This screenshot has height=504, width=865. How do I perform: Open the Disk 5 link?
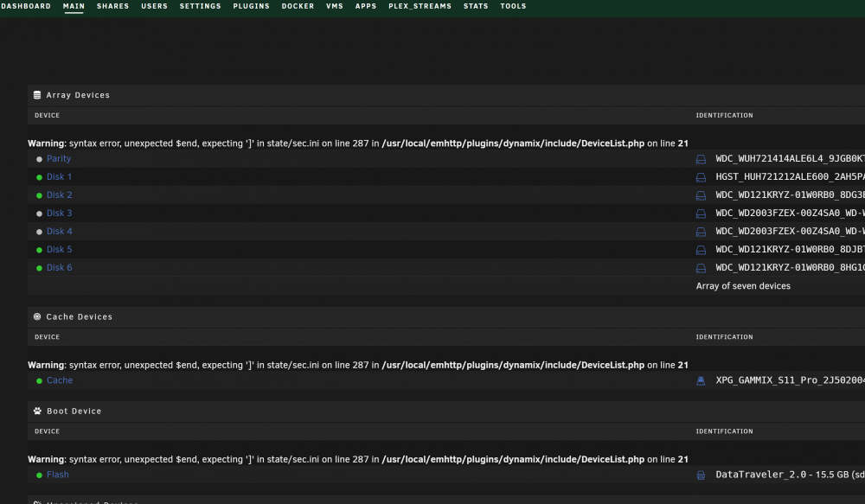[x=59, y=249]
